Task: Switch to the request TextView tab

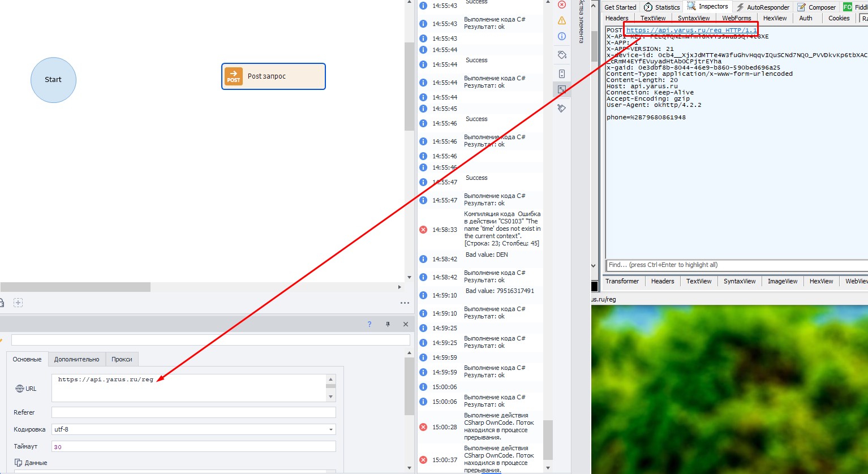Action: (653, 18)
